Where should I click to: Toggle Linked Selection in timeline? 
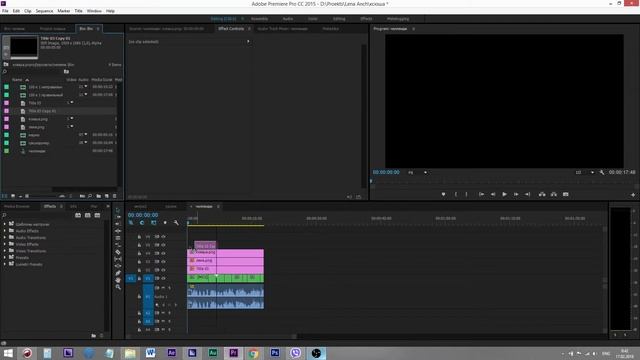(x=153, y=223)
